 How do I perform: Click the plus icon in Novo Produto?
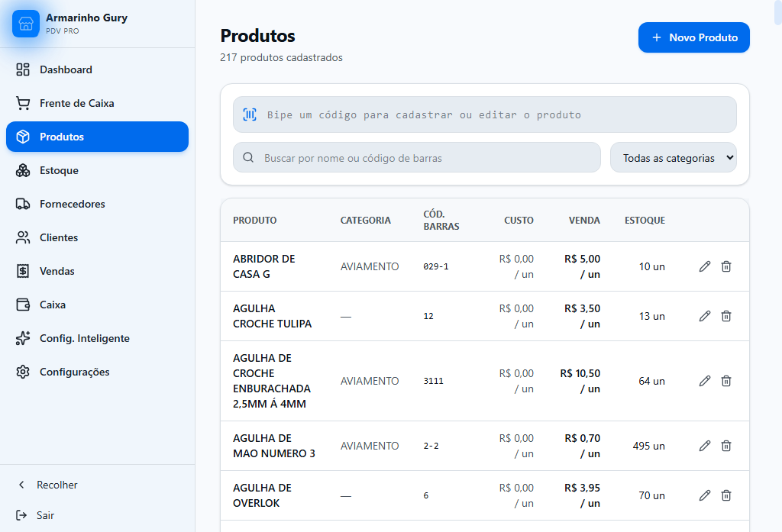click(657, 37)
